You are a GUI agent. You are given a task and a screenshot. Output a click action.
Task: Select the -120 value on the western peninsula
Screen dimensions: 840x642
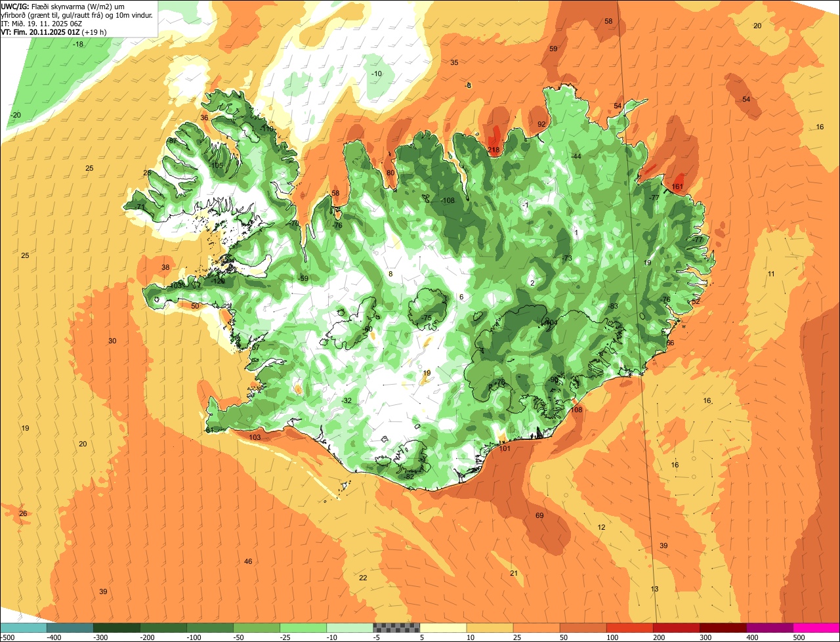[219, 282]
